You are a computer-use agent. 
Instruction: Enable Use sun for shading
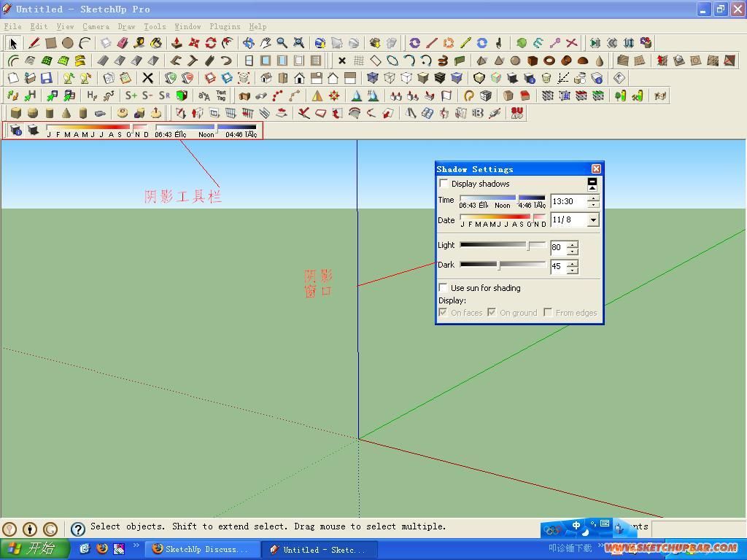[x=443, y=287]
